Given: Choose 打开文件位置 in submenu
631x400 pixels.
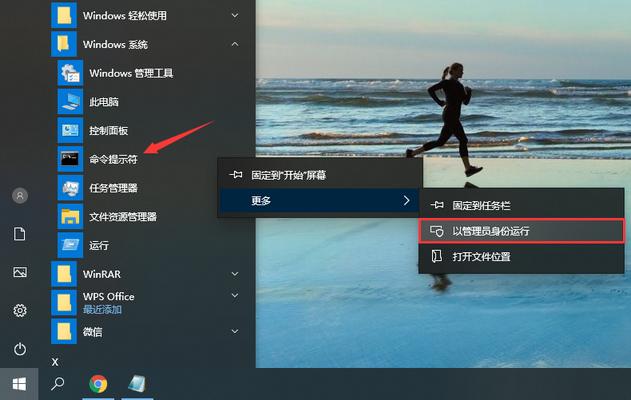Looking at the screenshot, I should [x=522, y=257].
